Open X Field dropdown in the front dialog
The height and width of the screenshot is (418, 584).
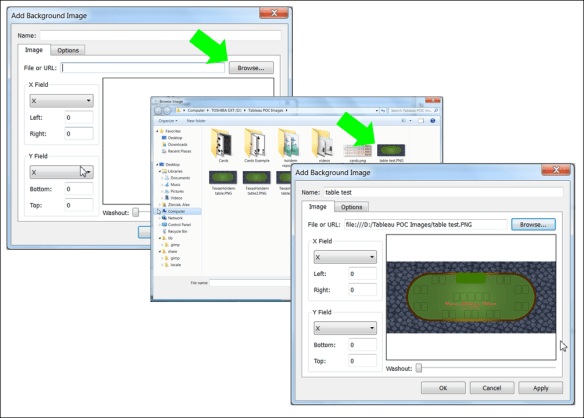click(x=345, y=257)
